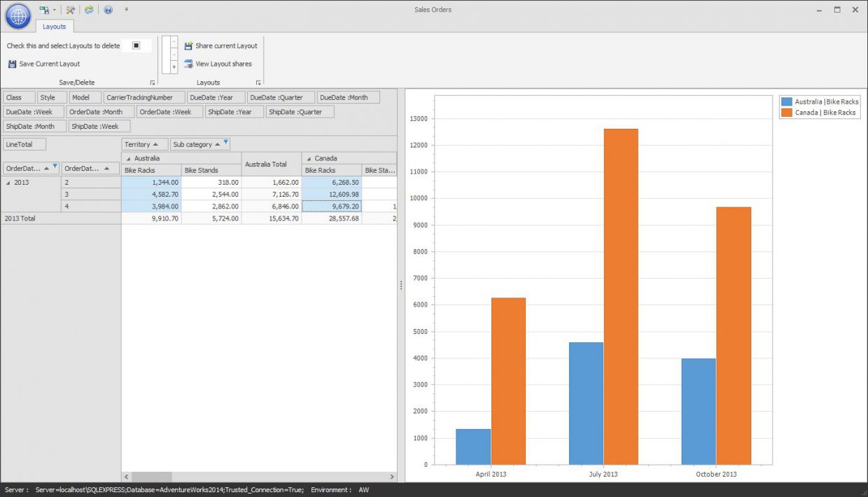
Task: Open the Sub category filter icon
Action: (225, 142)
